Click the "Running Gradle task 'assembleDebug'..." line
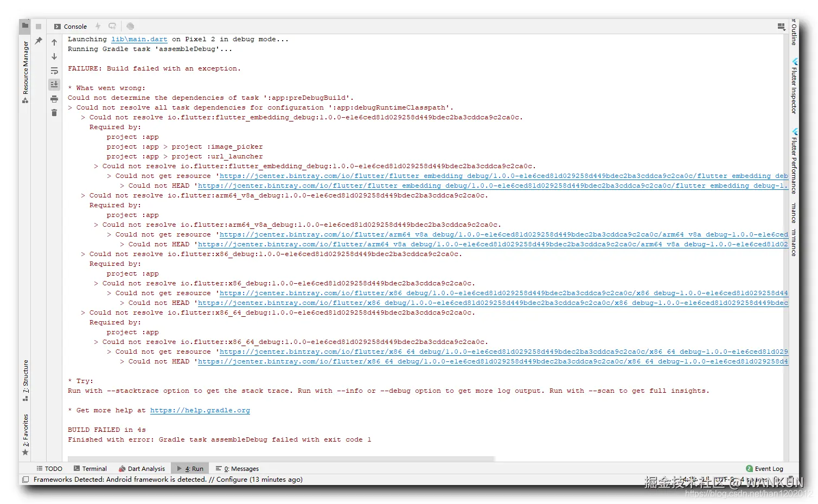The image size is (818, 504). point(150,49)
